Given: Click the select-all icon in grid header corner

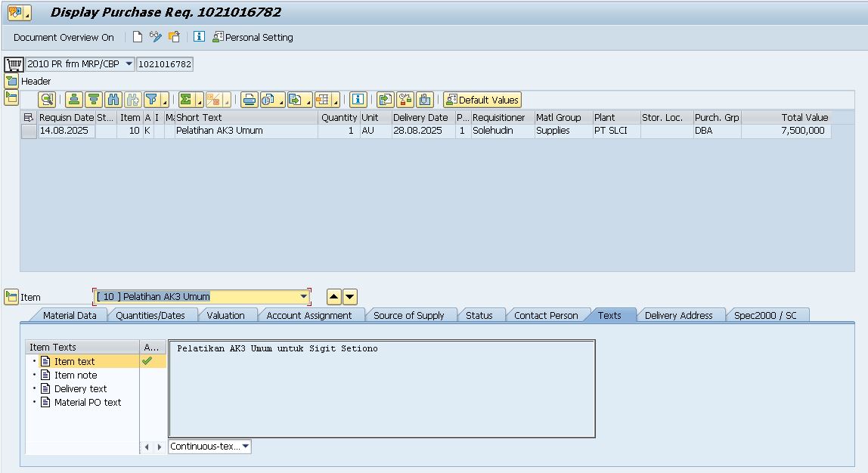Looking at the screenshot, I should [28, 117].
